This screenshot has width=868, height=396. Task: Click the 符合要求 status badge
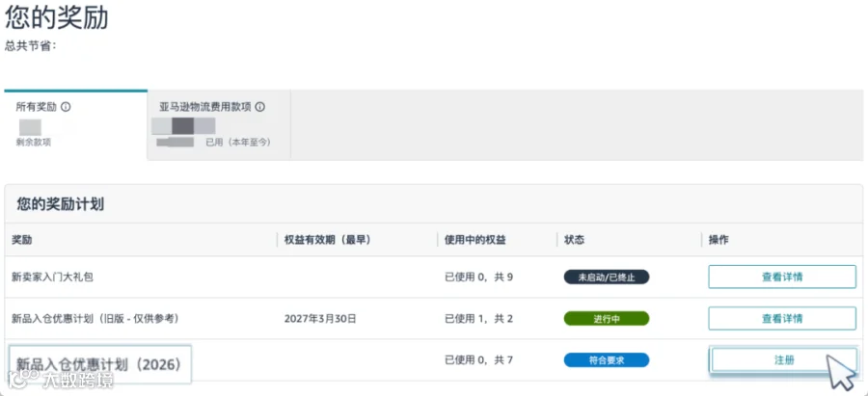click(x=607, y=360)
